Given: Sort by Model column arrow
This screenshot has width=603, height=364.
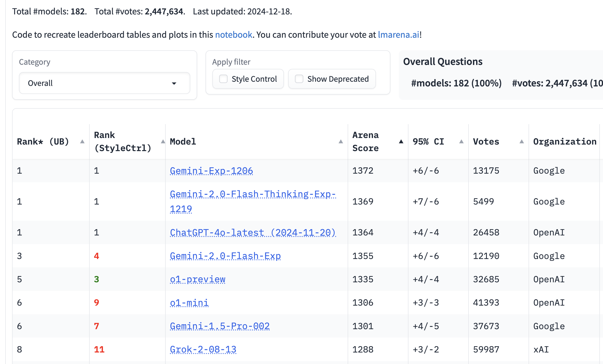Looking at the screenshot, I should coord(341,142).
